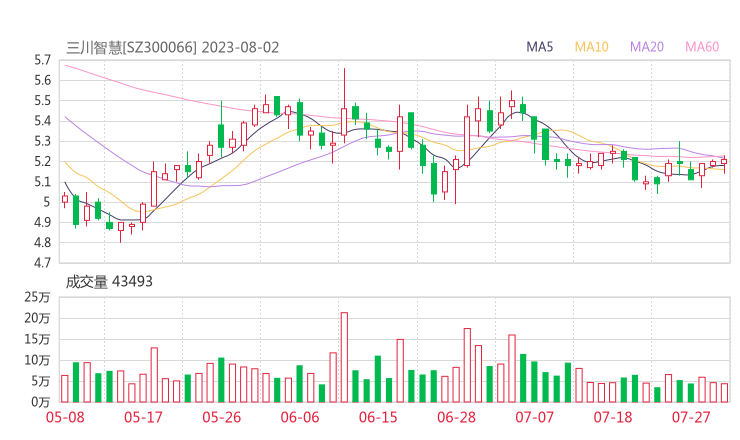Select the first candlestick at 05-08
740x440 pixels.
pos(65,200)
